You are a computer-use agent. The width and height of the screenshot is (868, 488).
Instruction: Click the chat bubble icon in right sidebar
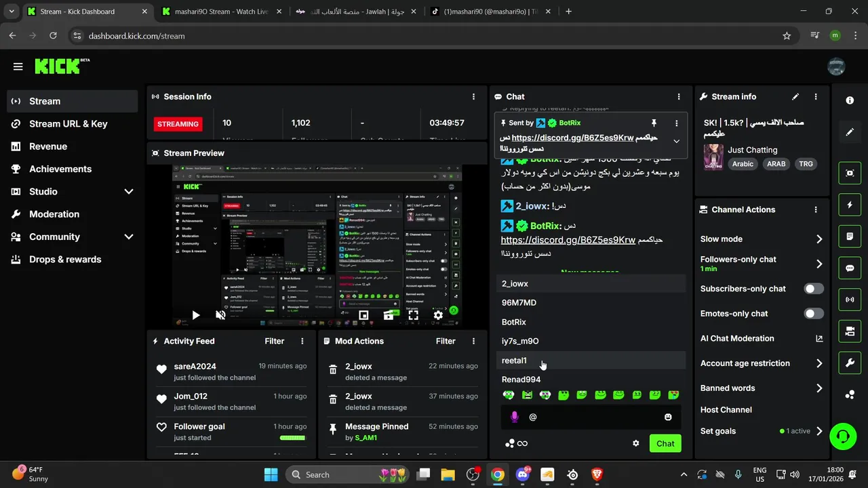[850, 268]
